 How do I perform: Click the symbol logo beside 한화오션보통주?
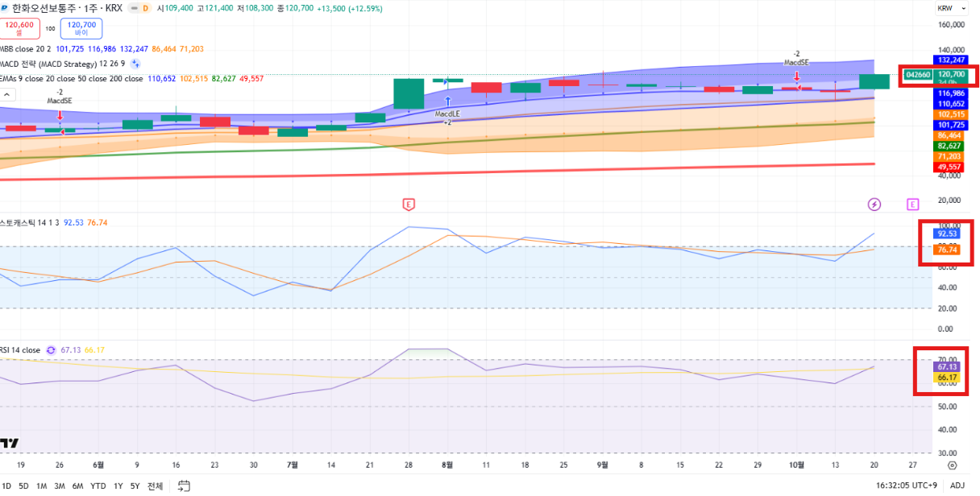click(x=5, y=8)
